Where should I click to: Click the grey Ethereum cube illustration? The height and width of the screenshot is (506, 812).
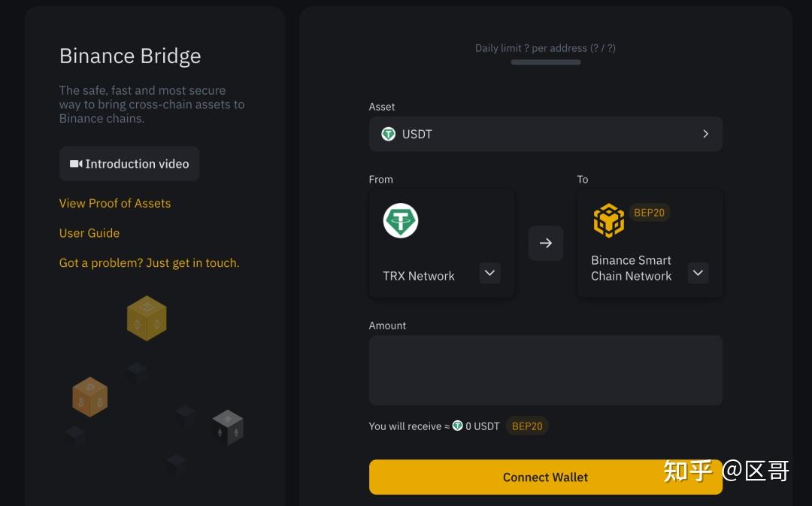(228, 427)
